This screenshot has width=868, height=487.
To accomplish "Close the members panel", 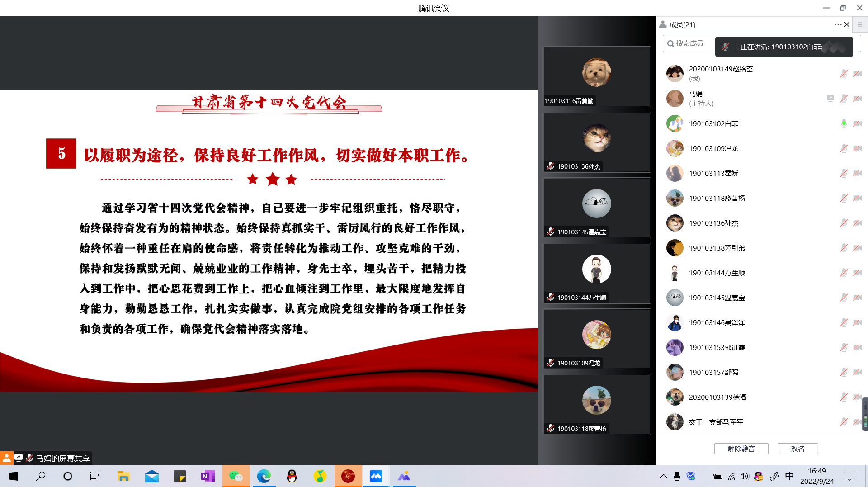I will coord(847,24).
